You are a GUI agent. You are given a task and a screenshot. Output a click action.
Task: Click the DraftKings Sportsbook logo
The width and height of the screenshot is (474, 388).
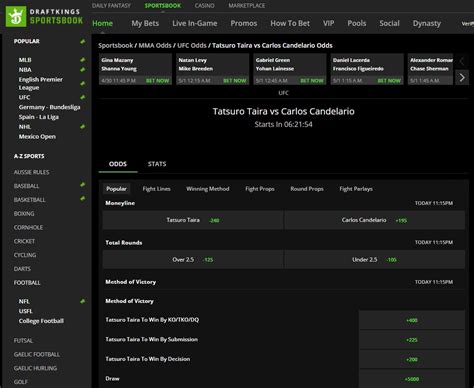[44, 17]
